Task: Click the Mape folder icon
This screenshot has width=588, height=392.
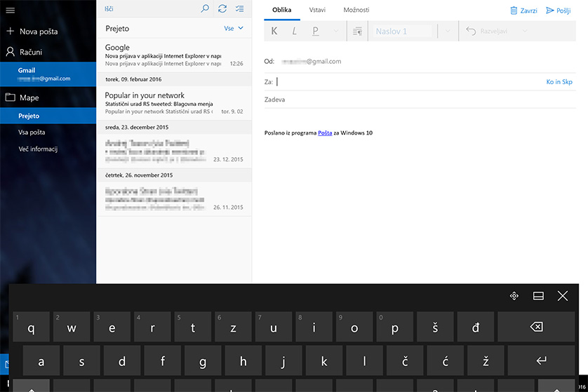Action: [x=10, y=97]
